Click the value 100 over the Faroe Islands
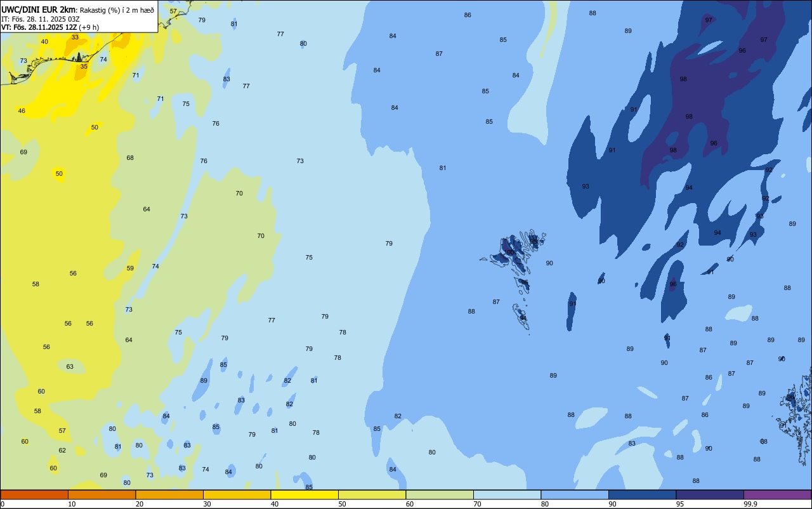812x509 pixels. point(509,252)
